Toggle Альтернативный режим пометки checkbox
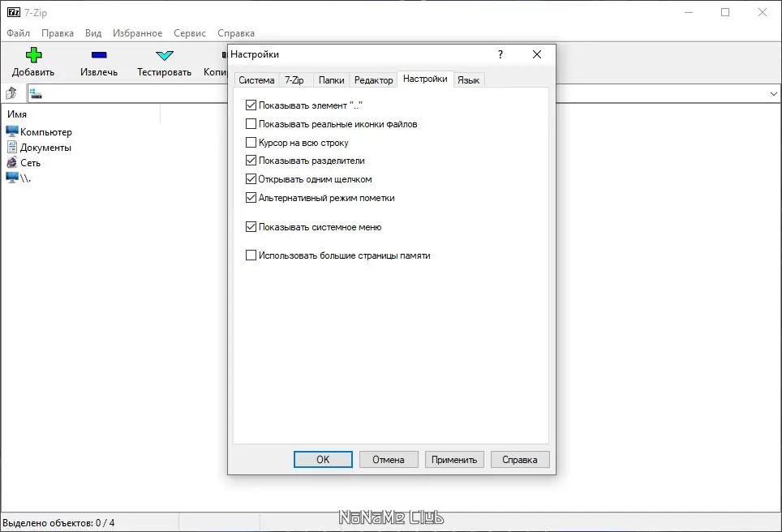 [x=251, y=198]
